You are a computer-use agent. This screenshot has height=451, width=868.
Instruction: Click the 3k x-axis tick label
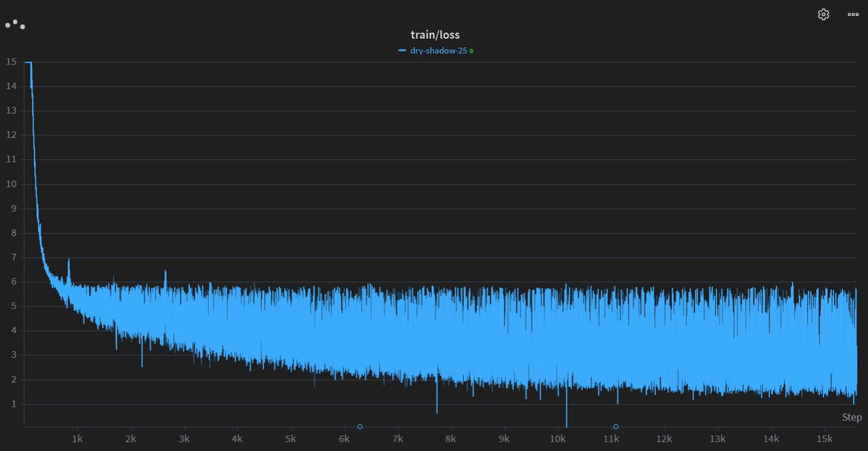click(184, 439)
